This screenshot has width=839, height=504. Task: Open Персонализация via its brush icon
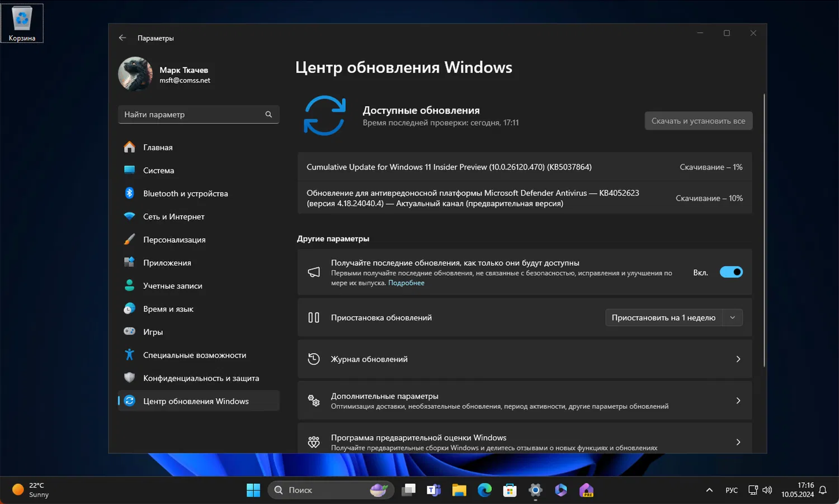point(129,239)
